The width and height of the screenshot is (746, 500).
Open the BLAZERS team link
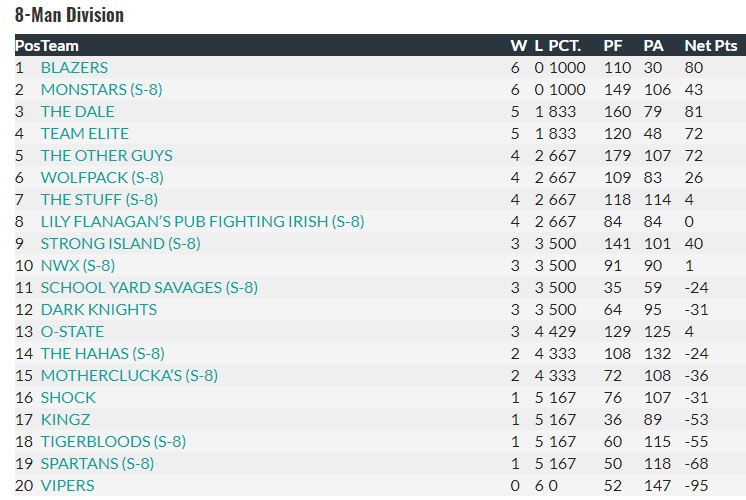point(74,67)
